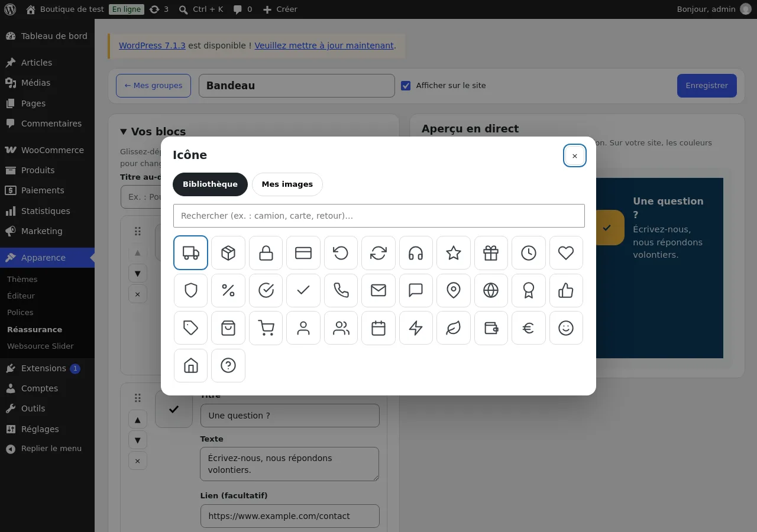Choose the clock icon

pos(529,253)
